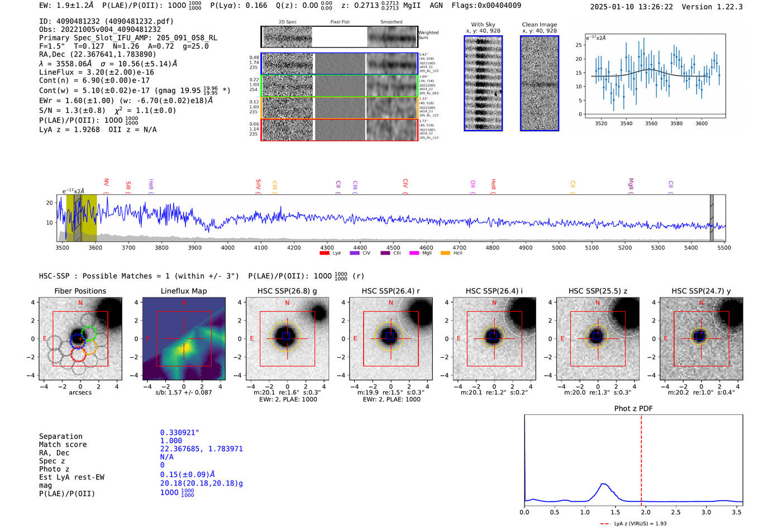Click the "ID: 4090481232 (4090481232.pdf)" text
The image size is (782, 532).
point(106,21)
